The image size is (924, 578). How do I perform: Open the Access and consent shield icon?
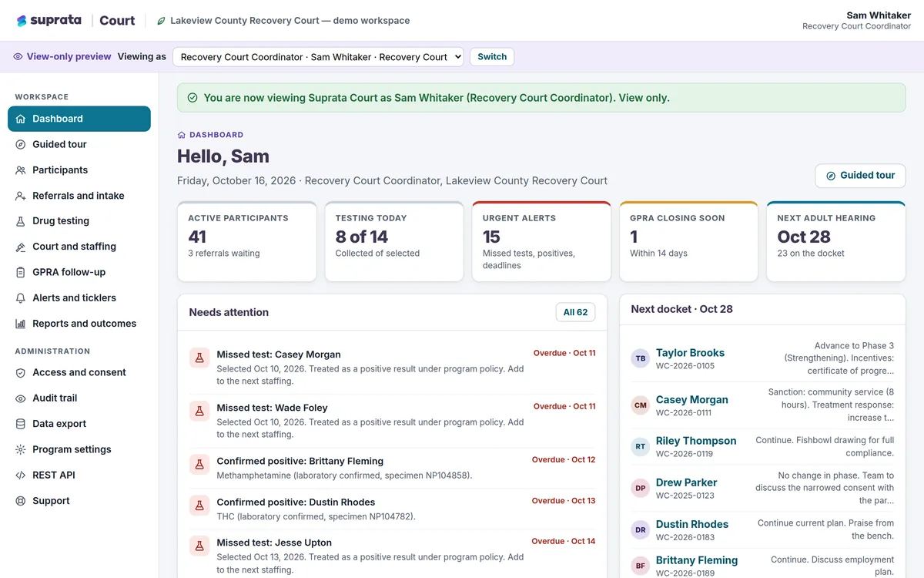pos(21,372)
